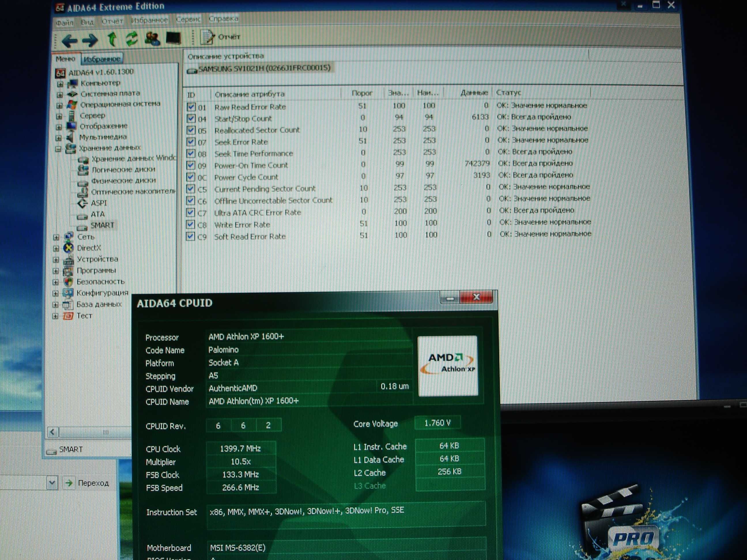Toggle checkbox for Seek Error Rate

click(191, 142)
